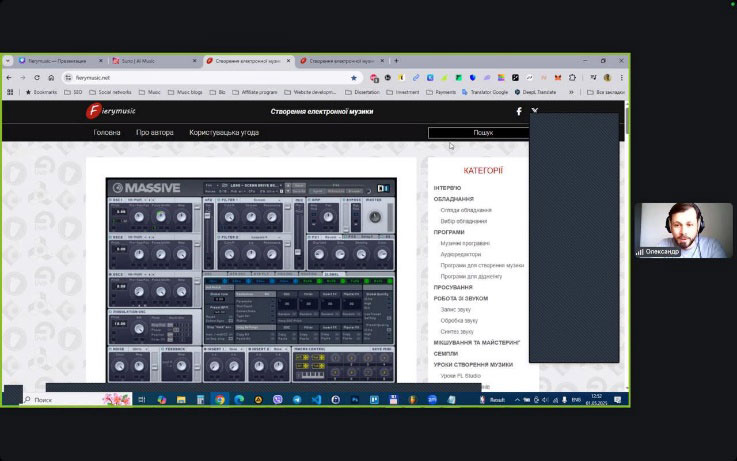Open the Огляди обладнання subcategory
737x461 pixels.
466,210
